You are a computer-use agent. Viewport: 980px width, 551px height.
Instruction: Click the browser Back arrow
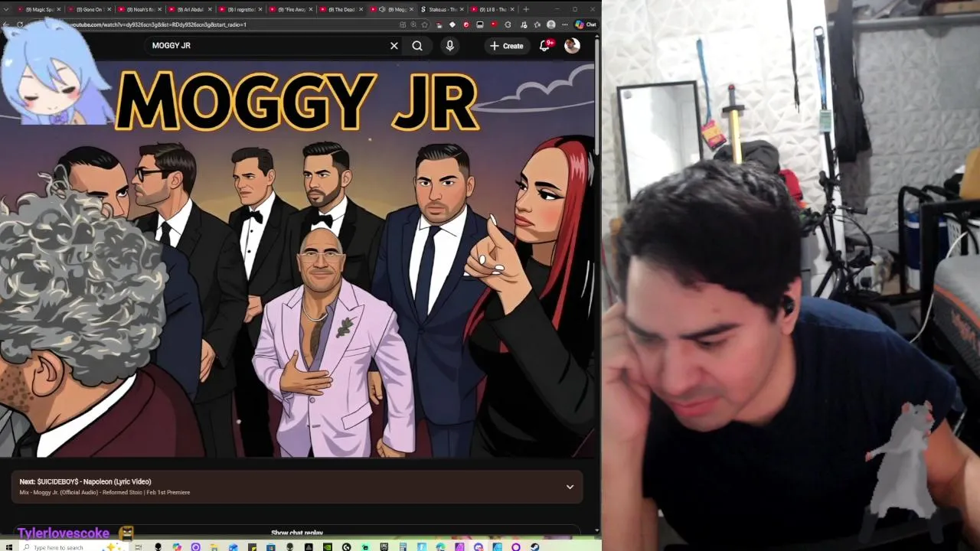point(6,24)
